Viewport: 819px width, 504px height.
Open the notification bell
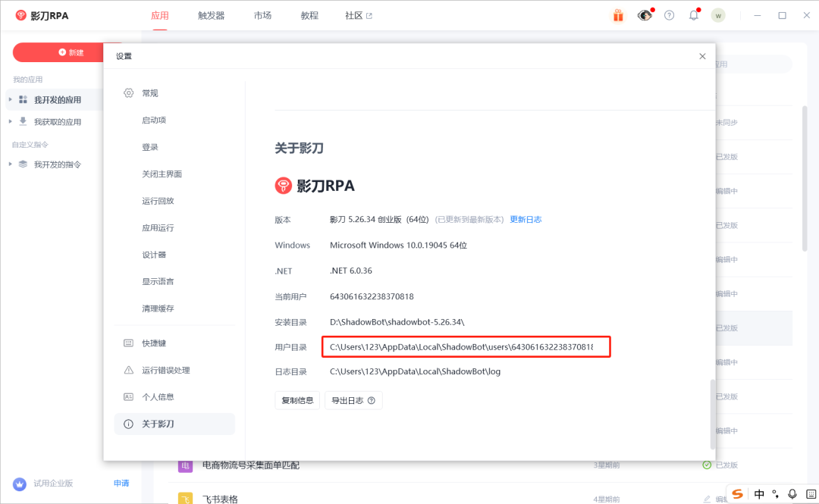[694, 16]
